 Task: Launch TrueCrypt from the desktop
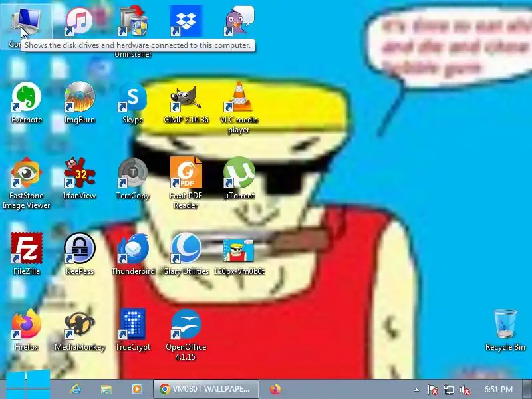(132, 330)
